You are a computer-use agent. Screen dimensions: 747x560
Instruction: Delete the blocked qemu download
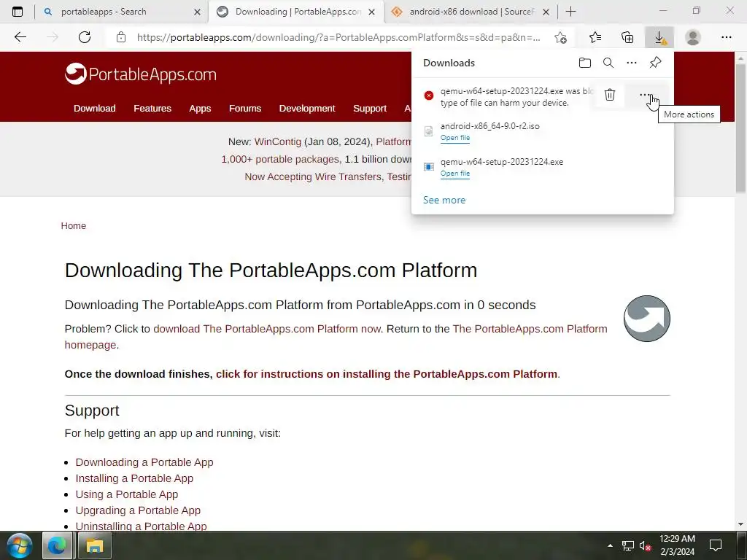point(609,95)
